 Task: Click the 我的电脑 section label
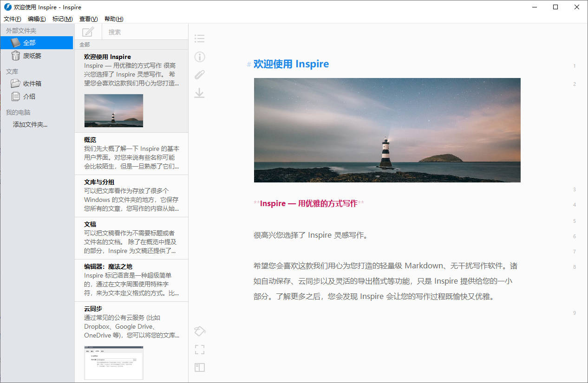[18, 112]
